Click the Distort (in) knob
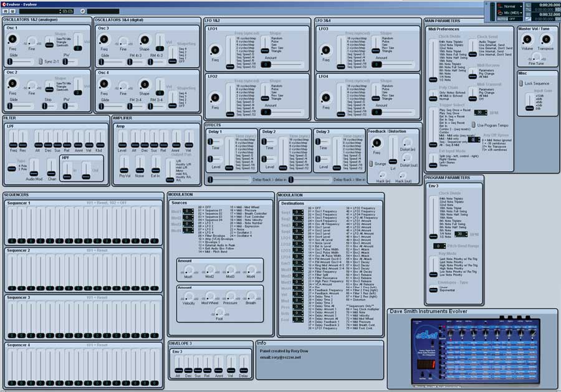561x392 pixels. pyautogui.click(x=407, y=142)
